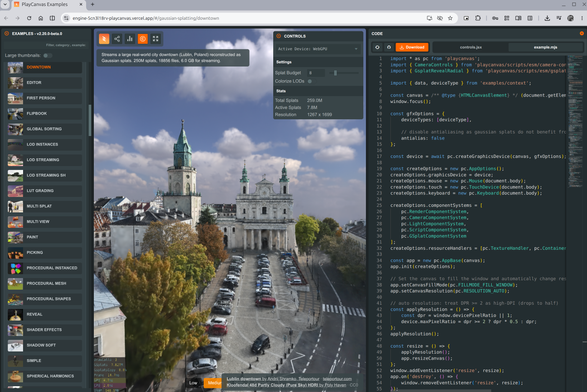Toggle the Large thumbnails switch
Viewport: 587px width, 392px height.
coord(47,55)
